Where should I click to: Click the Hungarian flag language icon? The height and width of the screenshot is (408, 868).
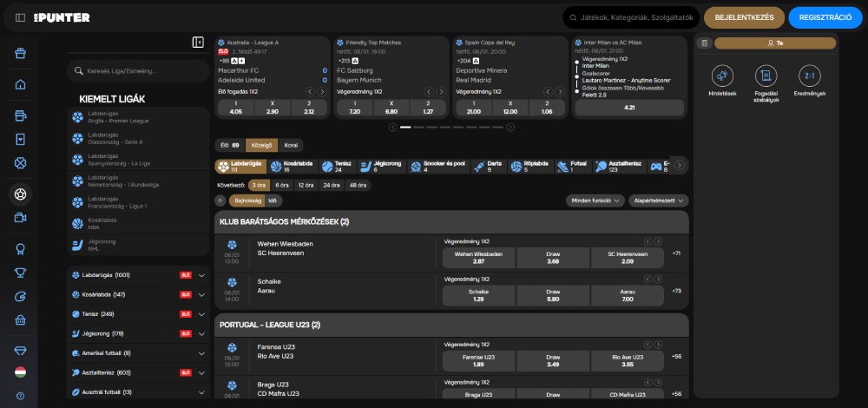[20, 372]
